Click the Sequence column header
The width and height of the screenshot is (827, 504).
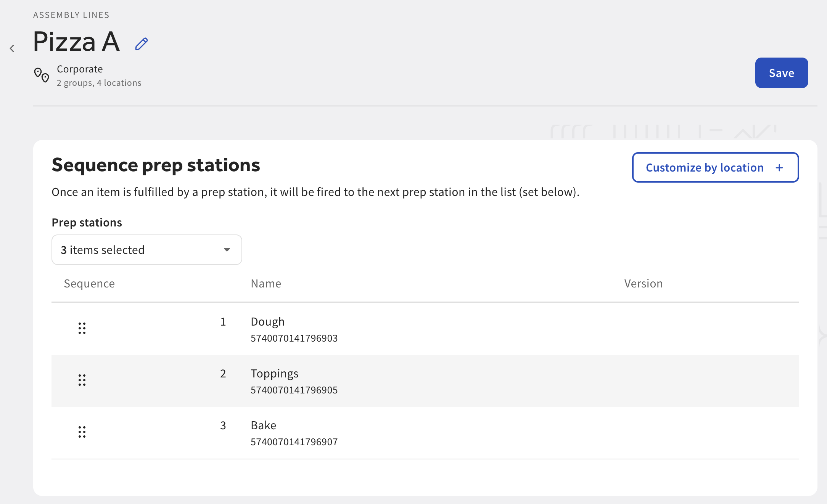89,283
